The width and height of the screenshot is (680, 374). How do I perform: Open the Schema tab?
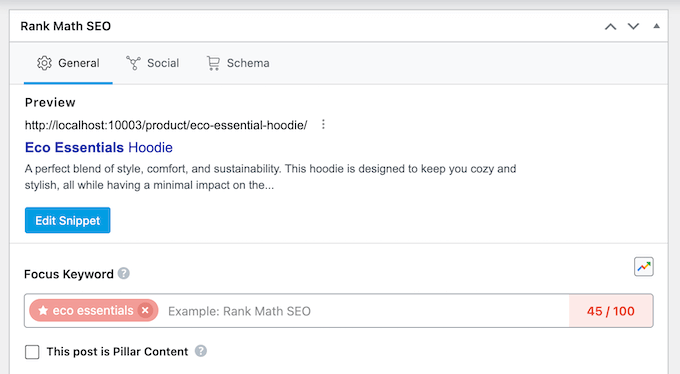point(238,63)
